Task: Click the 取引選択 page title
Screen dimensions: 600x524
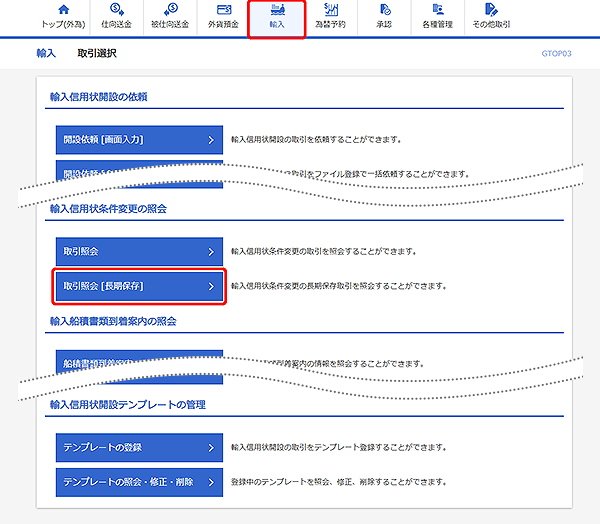Action: click(x=97, y=53)
